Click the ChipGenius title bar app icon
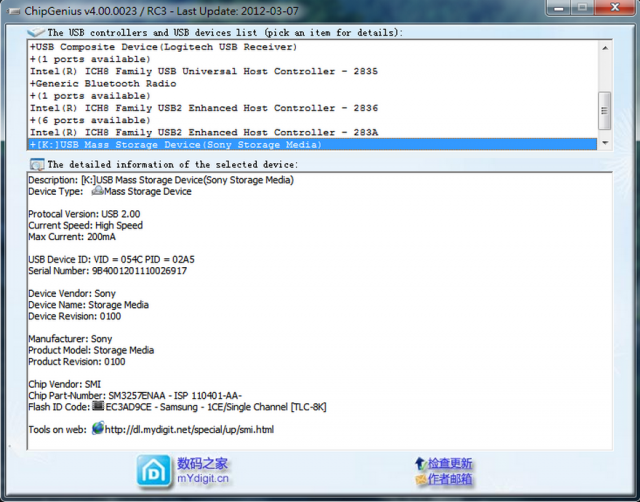The height and width of the screenshot is (502, 640). pos(14,11)
